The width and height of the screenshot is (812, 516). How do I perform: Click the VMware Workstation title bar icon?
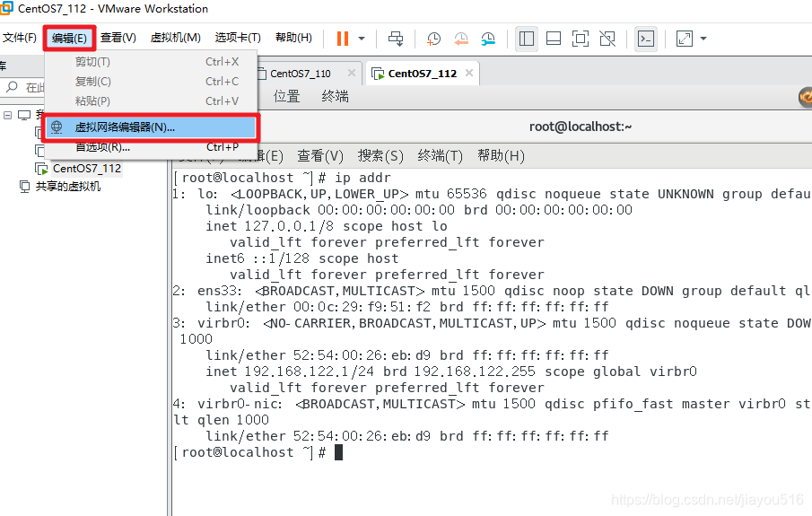click(x=6, y=8)
